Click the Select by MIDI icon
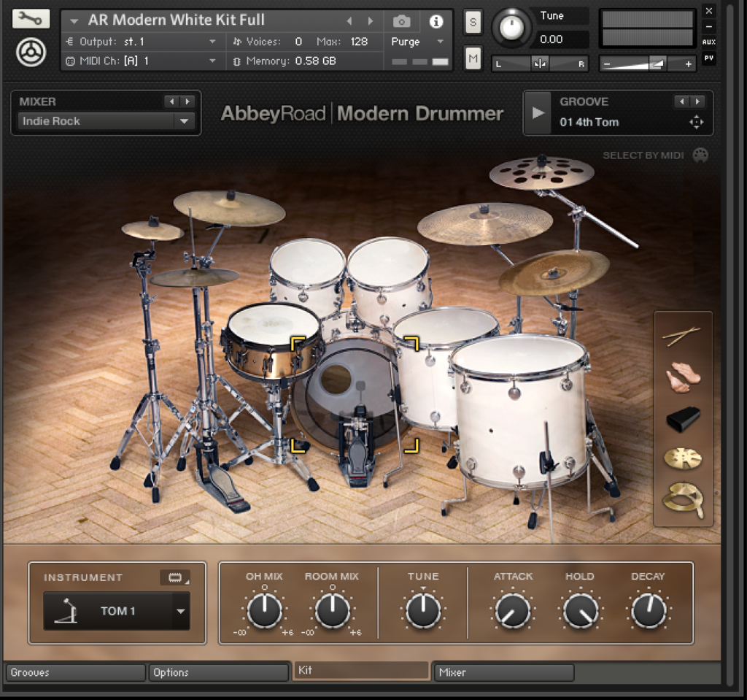The image size is (747, 700). pos(700,155)
